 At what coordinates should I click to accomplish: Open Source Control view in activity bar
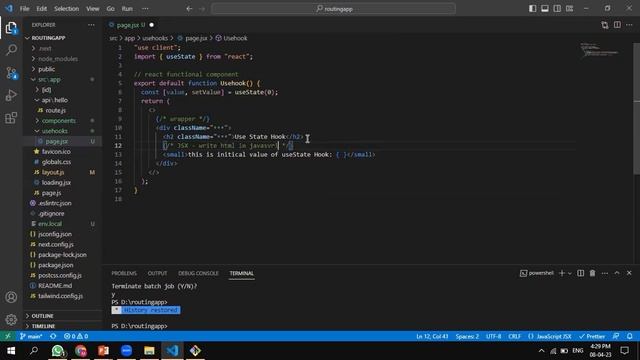click(x=11, y=73)
